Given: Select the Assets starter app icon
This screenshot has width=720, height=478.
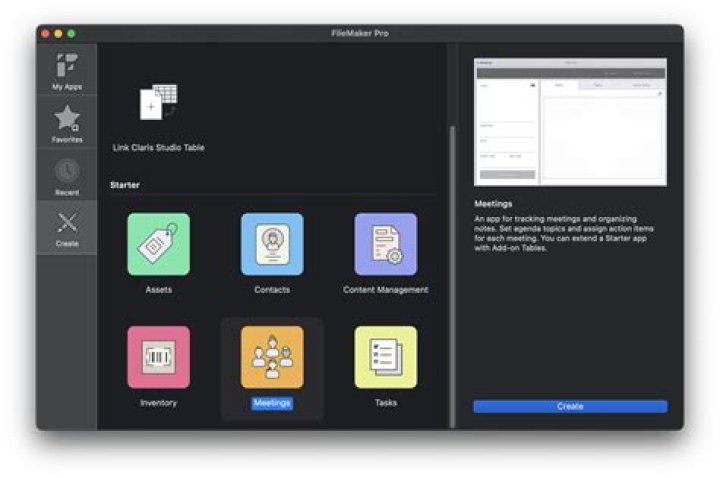Looking at the screenshot, I should (x=158, y=244).
